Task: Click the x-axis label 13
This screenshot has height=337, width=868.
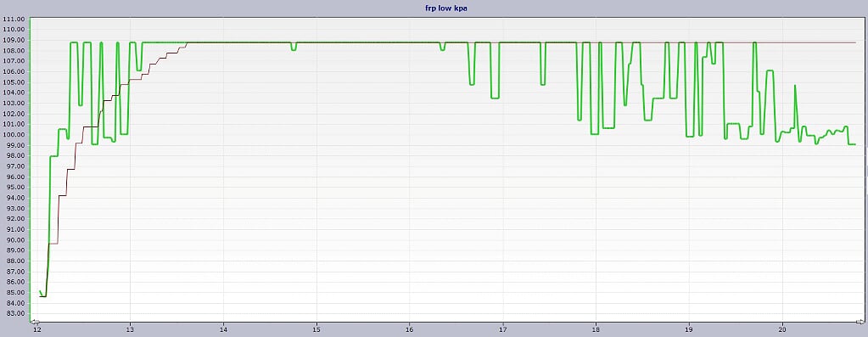Action: (x=130, y=329)
